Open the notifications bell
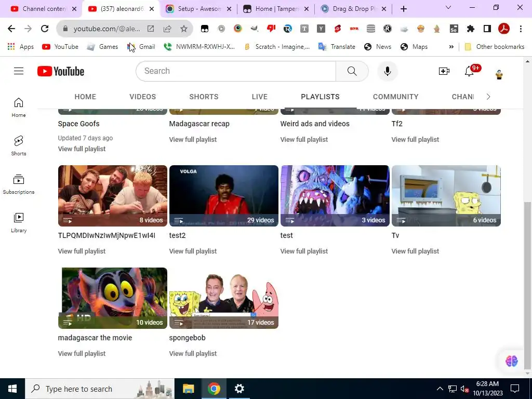 click(x=470, y=71)
